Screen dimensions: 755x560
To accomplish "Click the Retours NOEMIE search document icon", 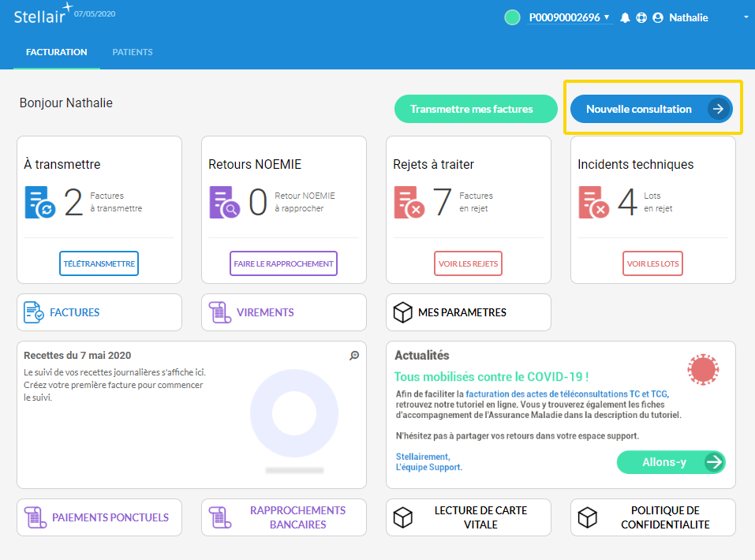I will (225, 202).
